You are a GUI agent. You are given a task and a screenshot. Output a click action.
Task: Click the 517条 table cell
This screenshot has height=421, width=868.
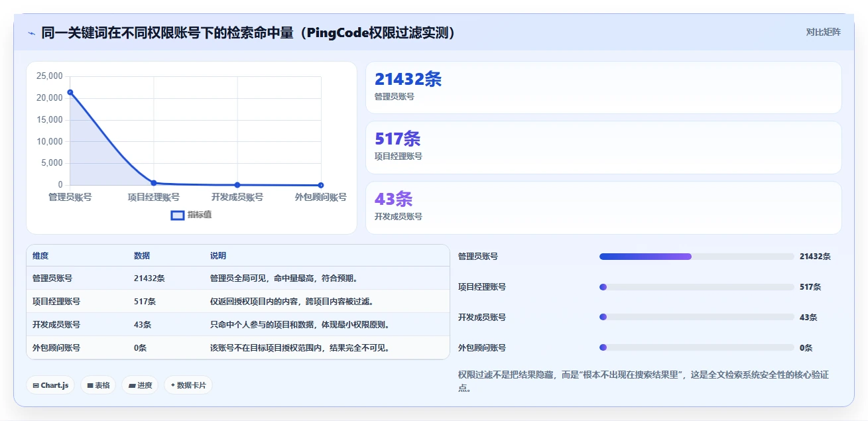point(145,302)
